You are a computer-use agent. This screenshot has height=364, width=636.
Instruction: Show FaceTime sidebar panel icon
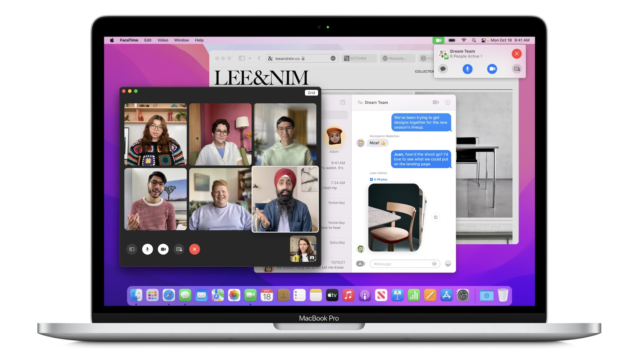click(x=132, y=249)
